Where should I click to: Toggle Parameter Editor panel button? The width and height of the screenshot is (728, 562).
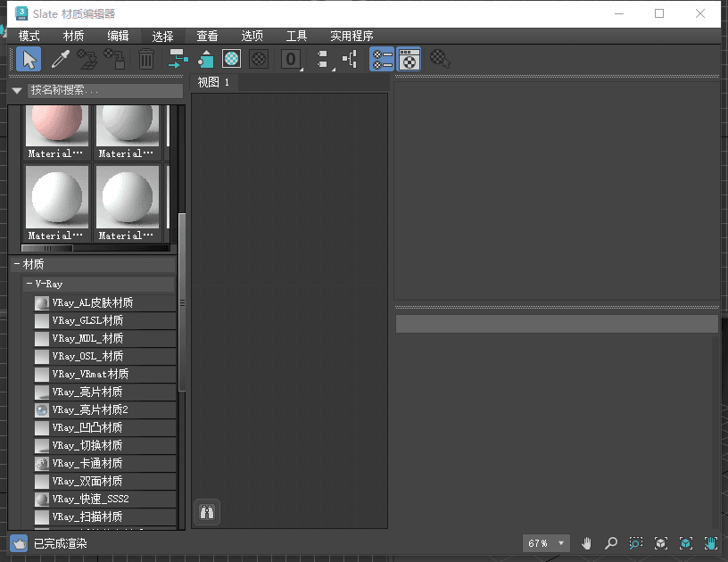pyautogui.click(x=409, y=60)
